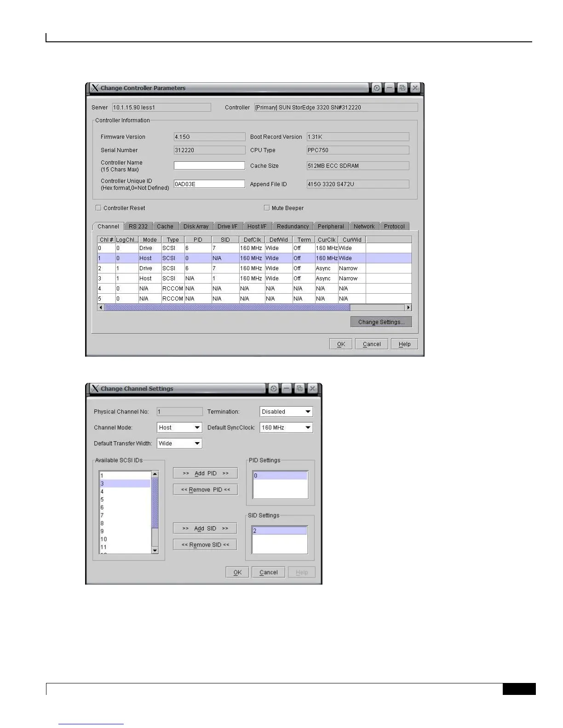Click the Controller Name input field
563x728 pixels.
pos(209,165)
